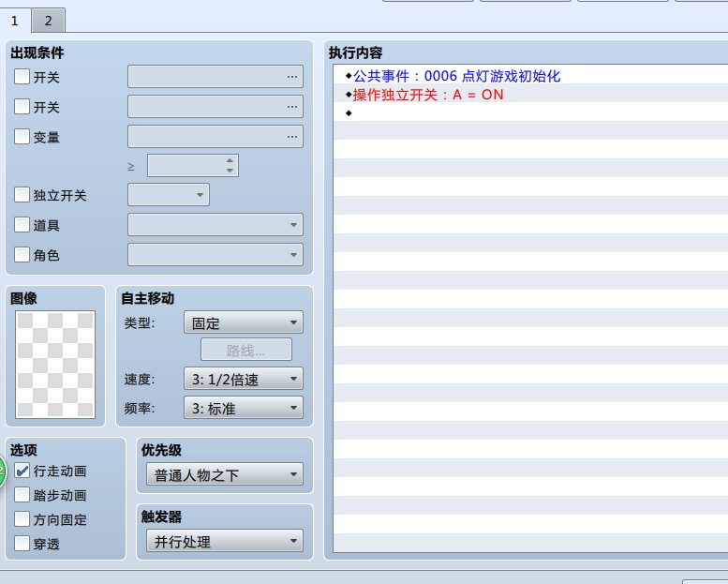
Task: Decrease the variable threshold stepper value
Action: tap(230, 171)
